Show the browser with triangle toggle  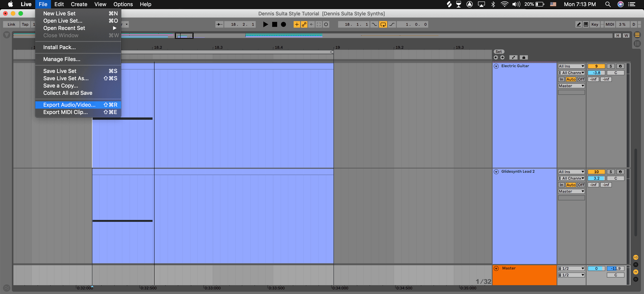point(7,35)
